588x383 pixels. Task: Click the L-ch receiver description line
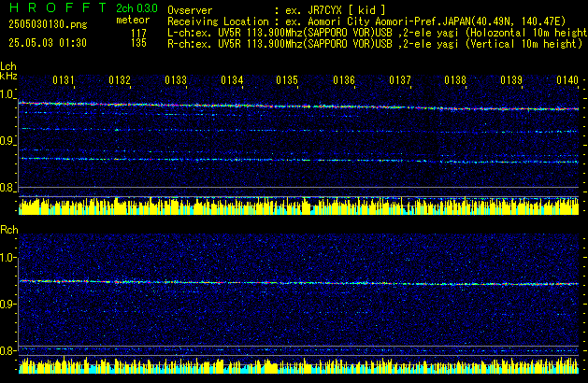[378, 33]
